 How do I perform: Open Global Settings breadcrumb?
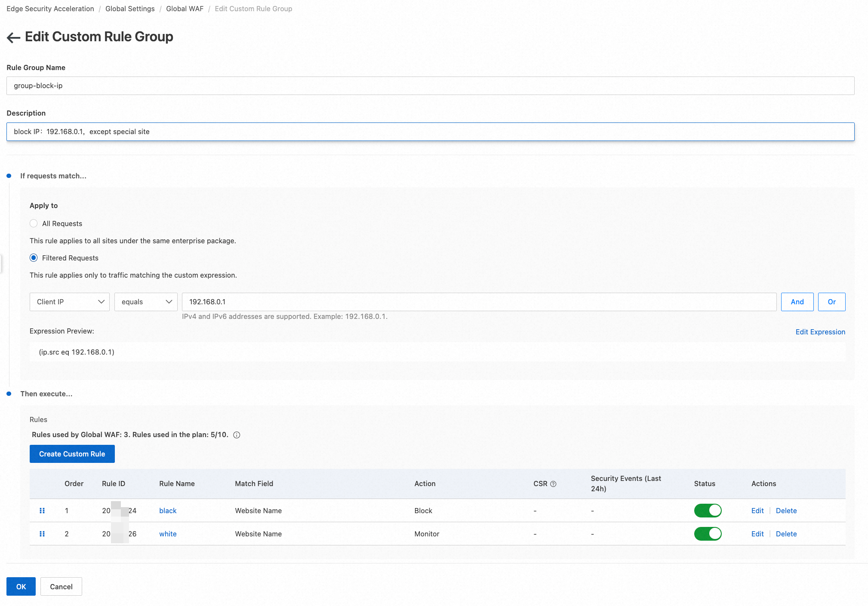(130, 9)
